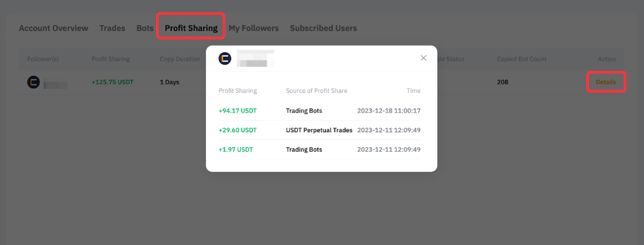Viewport: 644px width, 245px height.
Task: Click the Details link in the Action column
Action: click(606, 82)
